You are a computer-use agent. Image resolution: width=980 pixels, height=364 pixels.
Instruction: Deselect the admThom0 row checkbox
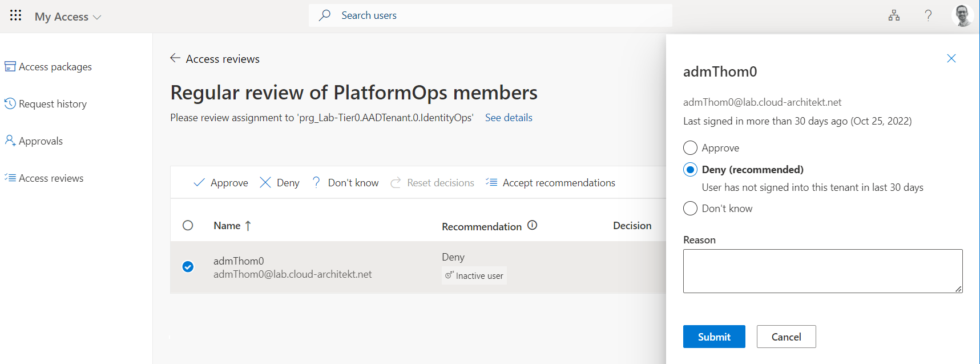[x=188, y=267]
